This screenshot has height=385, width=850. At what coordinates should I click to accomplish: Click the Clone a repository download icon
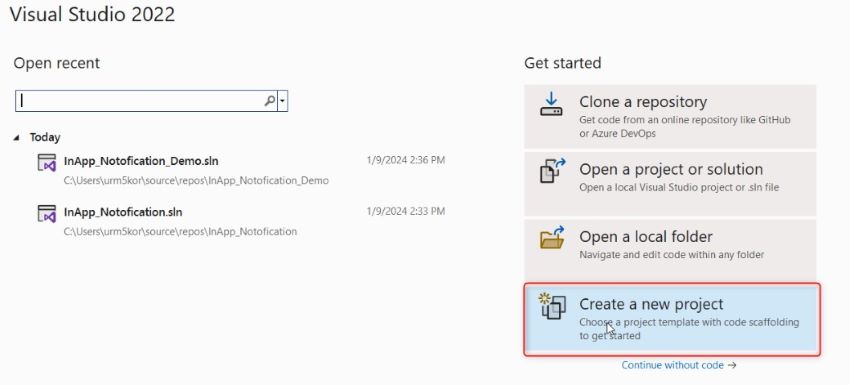click(551, 104)
